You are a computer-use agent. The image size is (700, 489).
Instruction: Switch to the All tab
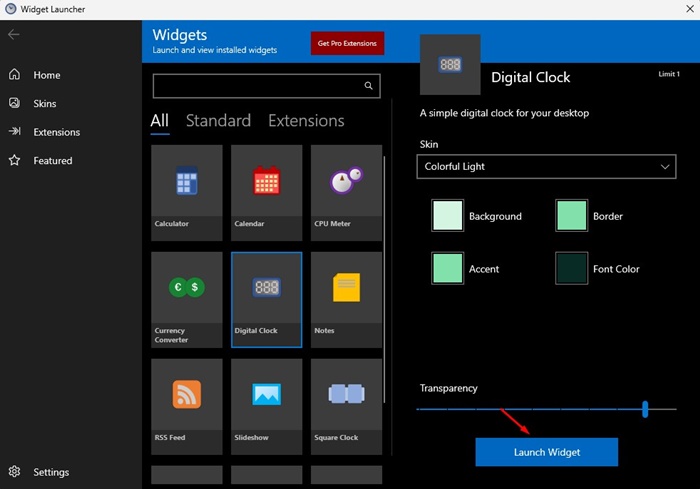[x=159, y=121]
